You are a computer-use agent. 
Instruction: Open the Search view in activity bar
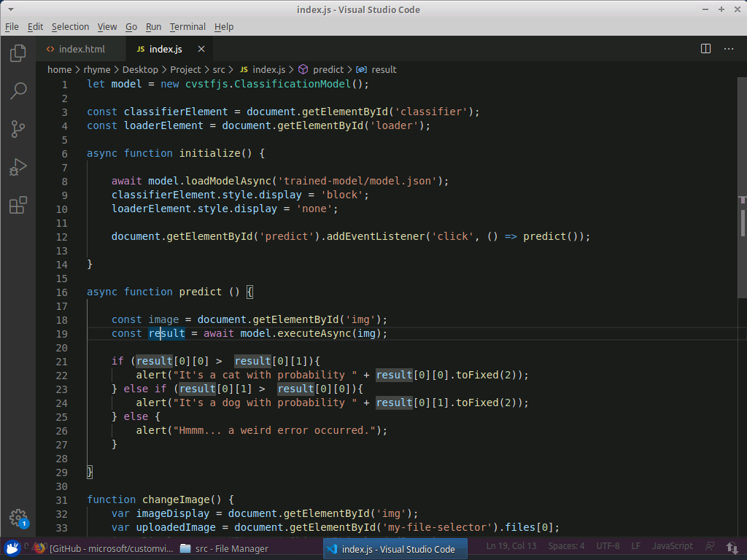(18, 90)
